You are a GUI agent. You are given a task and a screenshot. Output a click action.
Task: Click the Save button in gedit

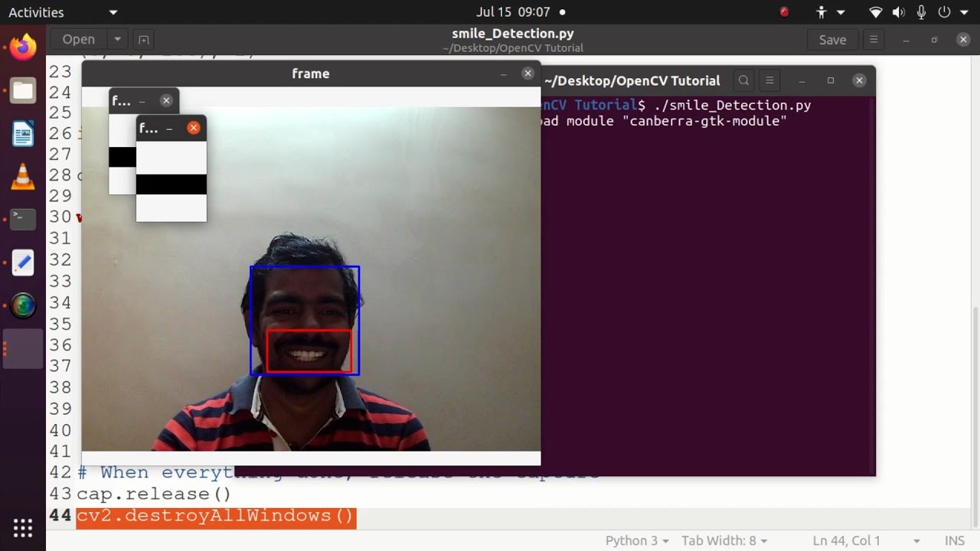coord(832,40)
